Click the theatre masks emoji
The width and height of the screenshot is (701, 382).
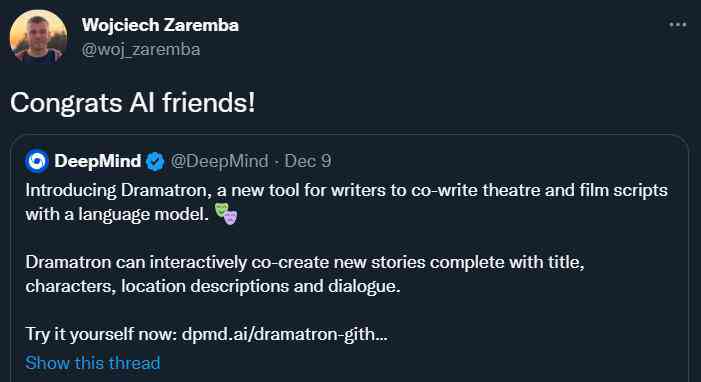tap(226, 214)
